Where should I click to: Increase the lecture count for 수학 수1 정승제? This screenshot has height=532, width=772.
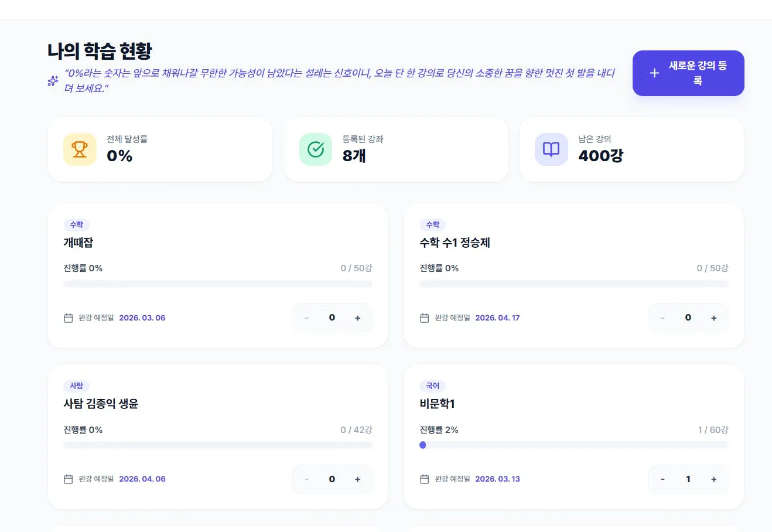(x=713, y=318)
